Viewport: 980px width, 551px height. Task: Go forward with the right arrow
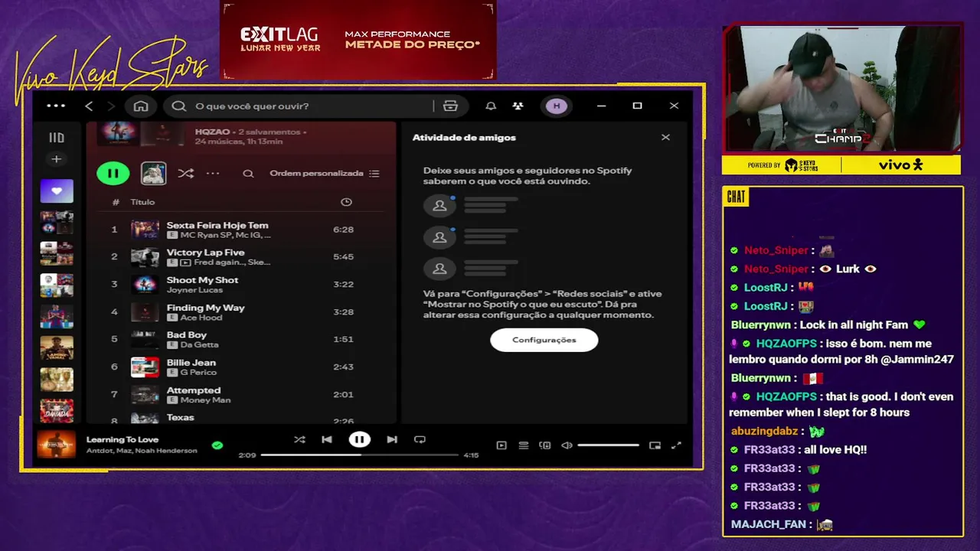pyautogui.click(x=111, y=106)
